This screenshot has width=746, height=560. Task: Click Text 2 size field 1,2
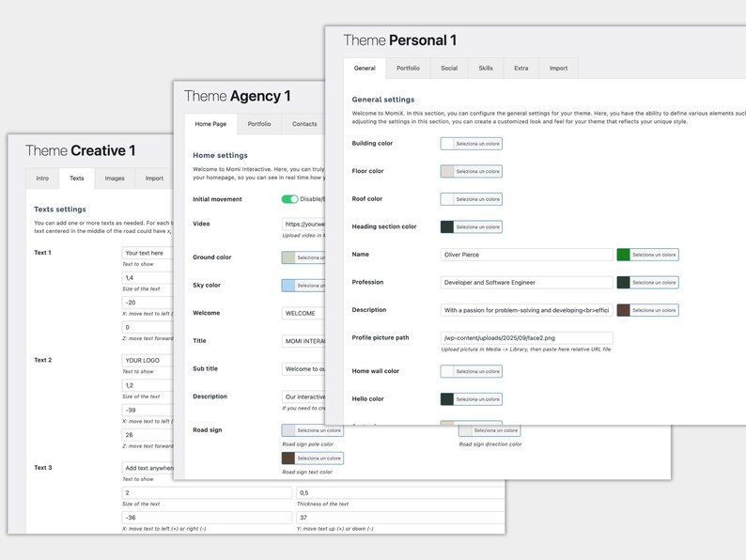[x=148, y=385]
